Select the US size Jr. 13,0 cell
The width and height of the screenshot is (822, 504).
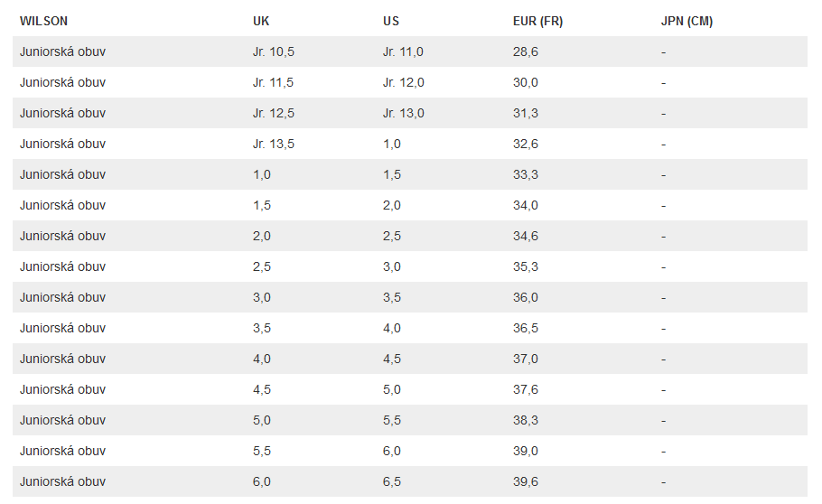[x=403, y=114]
